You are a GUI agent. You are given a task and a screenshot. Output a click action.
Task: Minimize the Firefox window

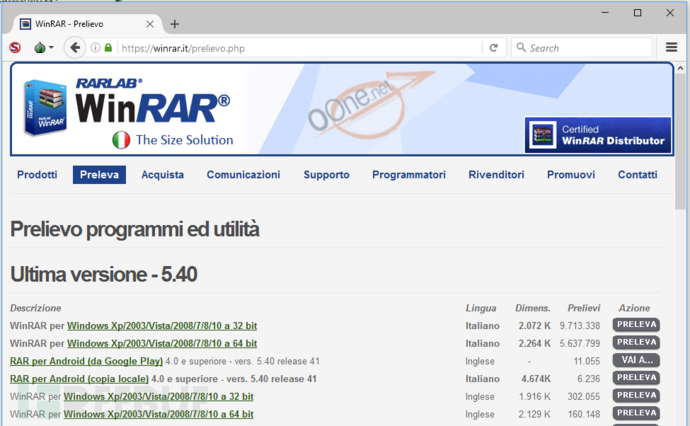pos(605,13)
